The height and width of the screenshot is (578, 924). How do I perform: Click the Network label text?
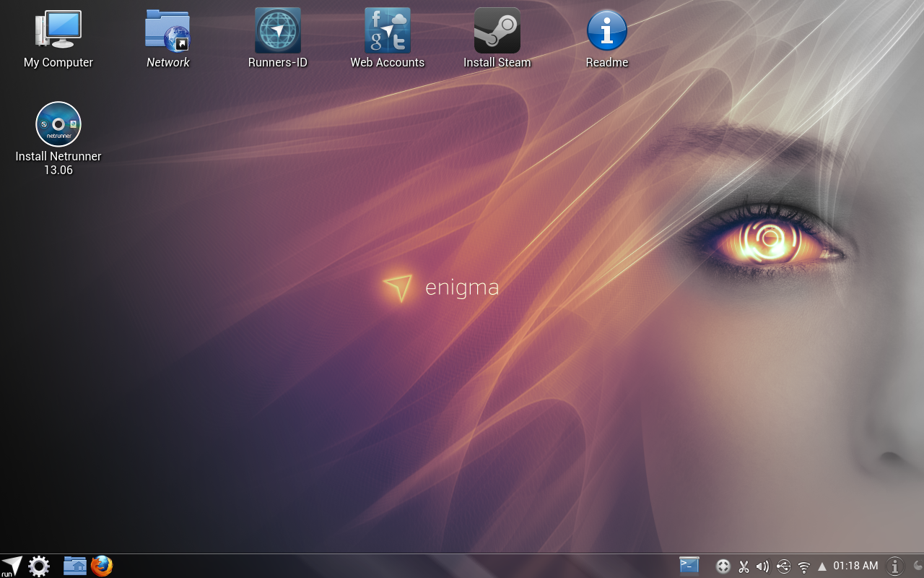168,63
